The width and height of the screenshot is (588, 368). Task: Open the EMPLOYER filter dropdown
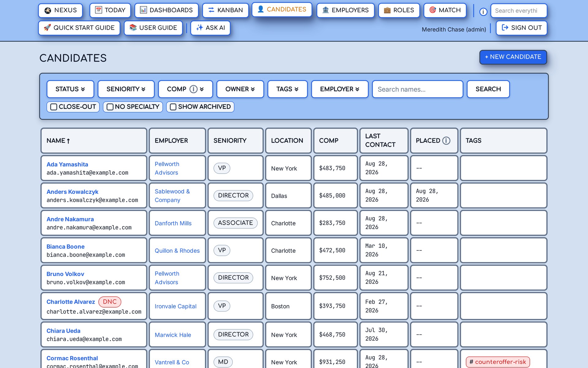coord(340,89)
